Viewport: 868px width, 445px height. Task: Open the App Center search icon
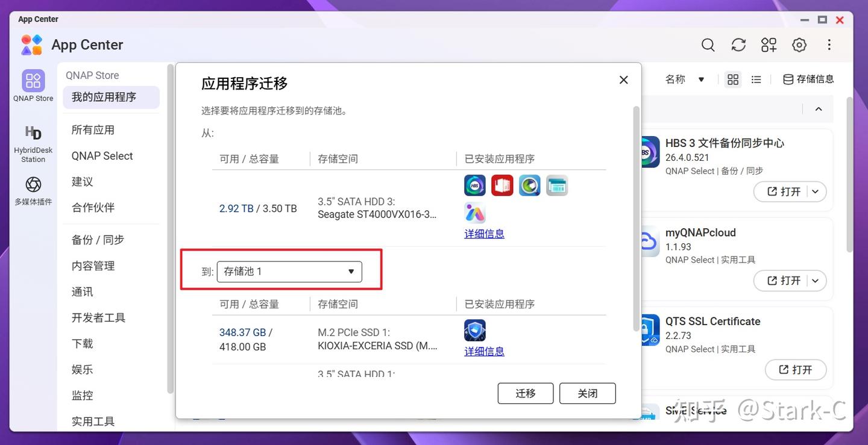708,45
